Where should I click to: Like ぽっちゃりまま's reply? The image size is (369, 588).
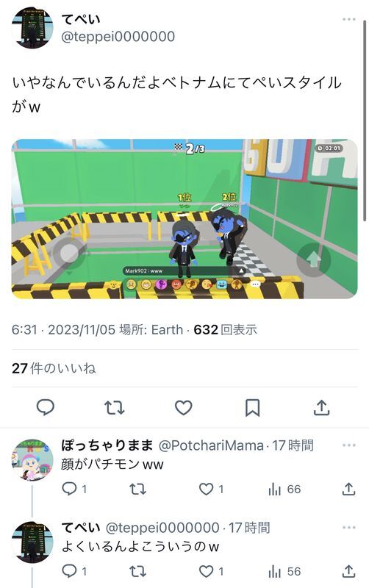click(211, 489)
